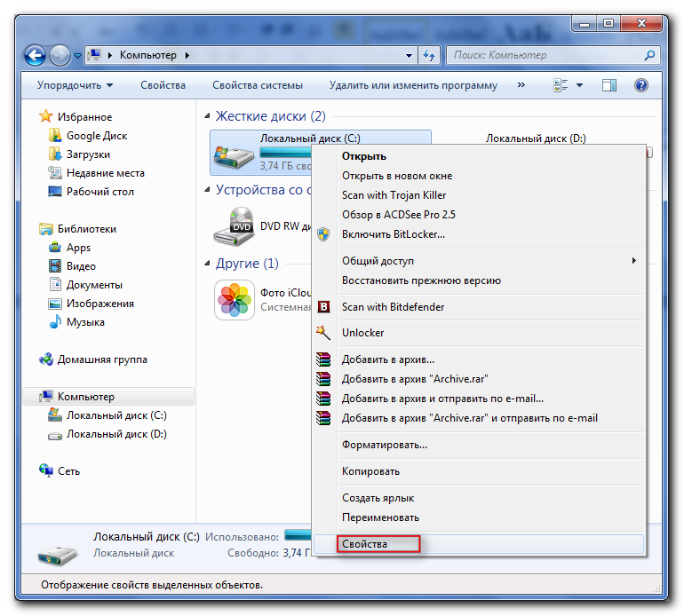The image size is (684, 616).
Task: Choose Добавить в архив "Archive.rar" и отправить по e-mail
Action: coord(479,419)
